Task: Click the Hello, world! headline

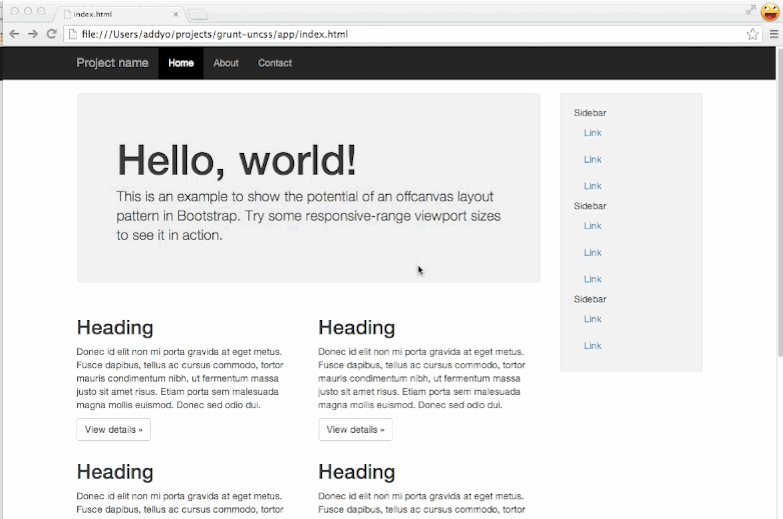Action: point(237,160)
